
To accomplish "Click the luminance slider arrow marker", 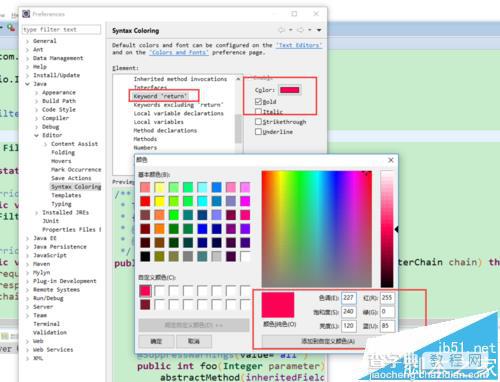I will [x=396, y=229].
